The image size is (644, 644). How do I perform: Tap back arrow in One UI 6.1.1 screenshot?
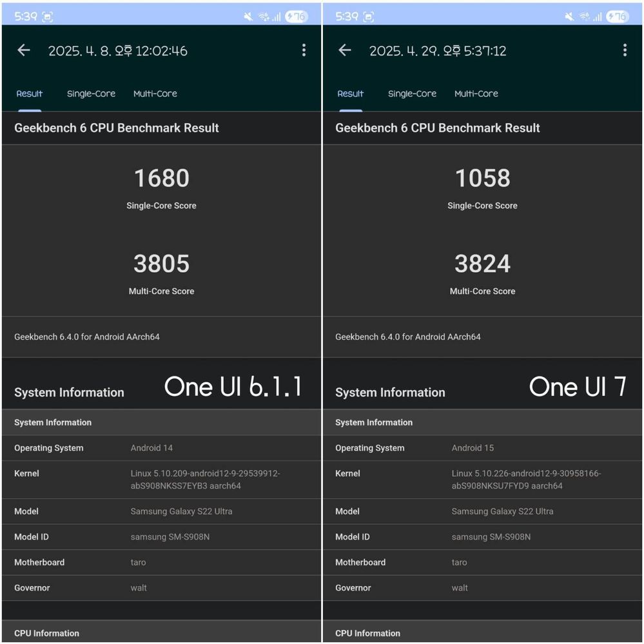pyautogui.click(x=24, y=50)
